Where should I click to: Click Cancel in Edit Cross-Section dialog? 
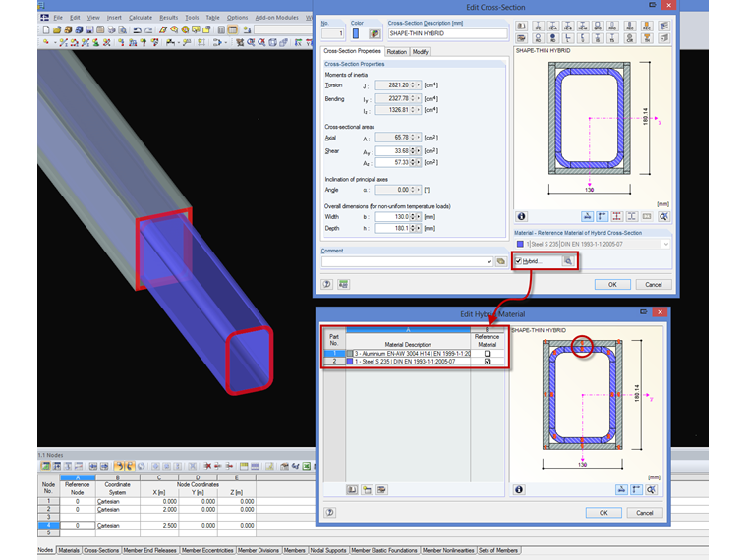[x=654, y=284]
